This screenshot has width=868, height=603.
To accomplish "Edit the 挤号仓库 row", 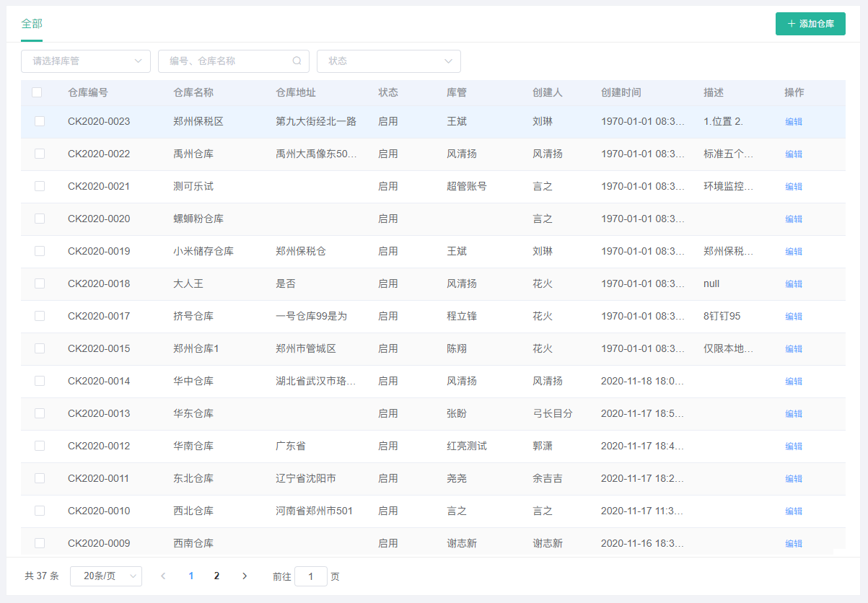I will coord(794,317).
